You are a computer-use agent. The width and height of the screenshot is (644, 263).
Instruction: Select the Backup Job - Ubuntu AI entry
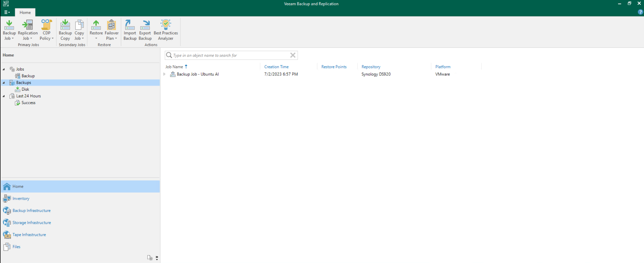point(198,74)
